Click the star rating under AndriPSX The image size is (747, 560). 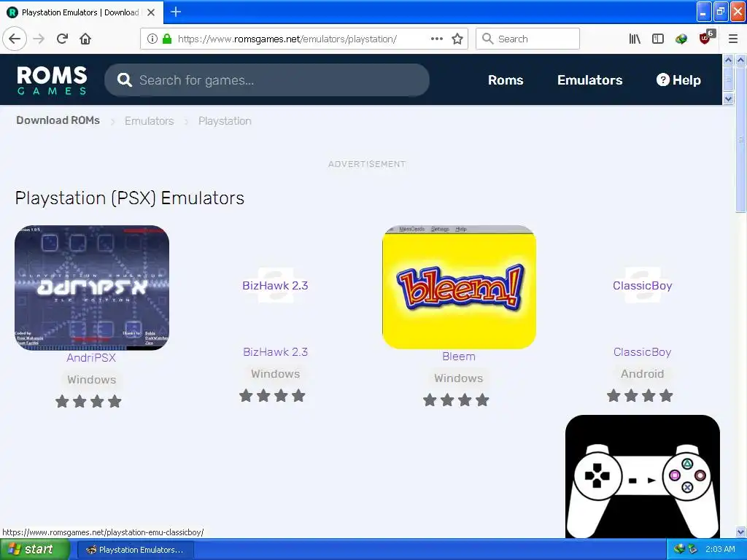point(88,402)
